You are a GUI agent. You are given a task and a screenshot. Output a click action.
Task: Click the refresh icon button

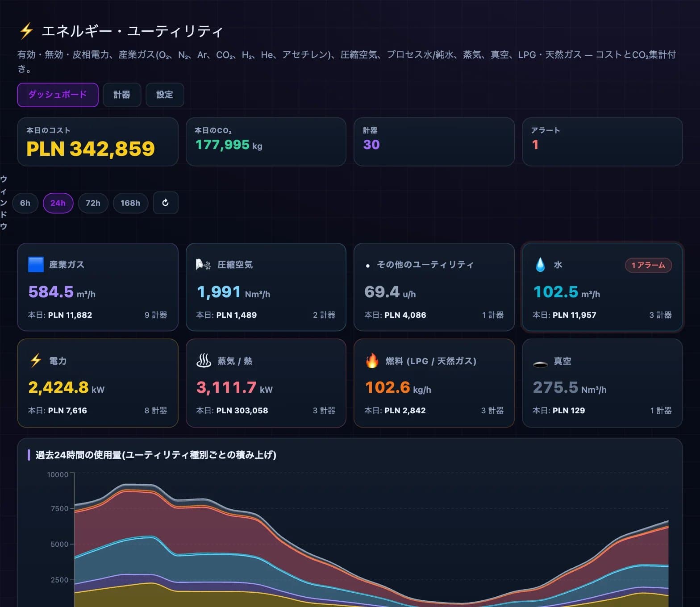pyautogui.click(x=165, y=203)
